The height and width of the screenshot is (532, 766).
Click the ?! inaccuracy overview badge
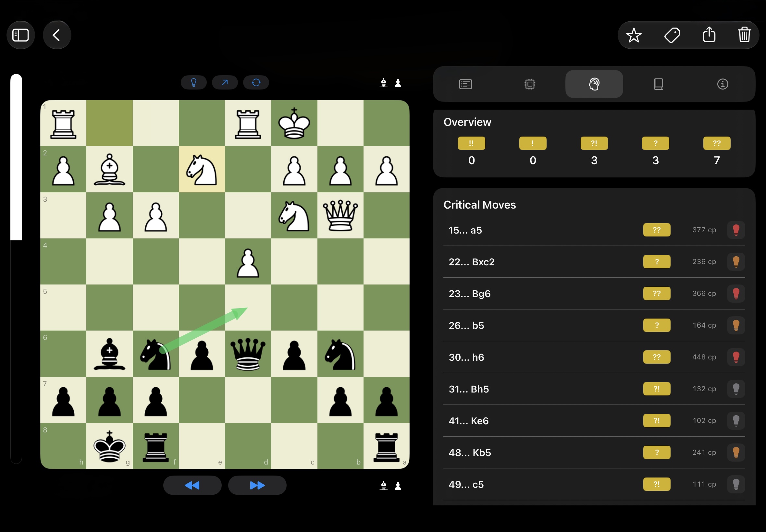594,143
